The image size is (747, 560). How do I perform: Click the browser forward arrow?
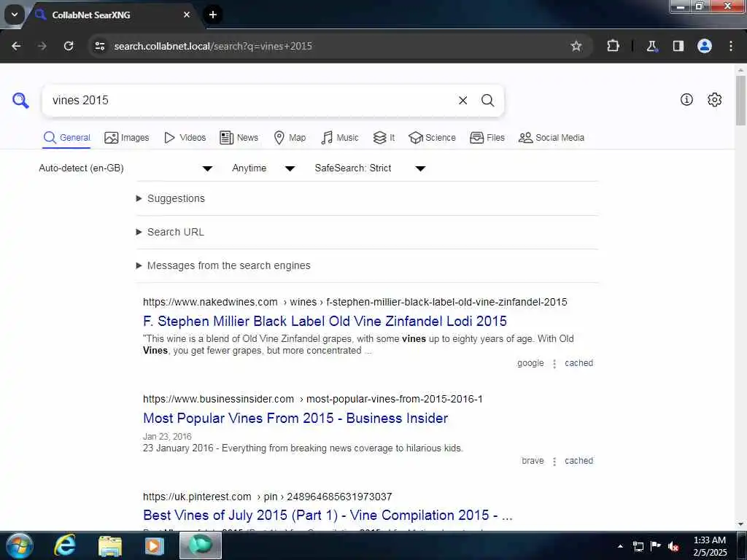click(42, 46)
